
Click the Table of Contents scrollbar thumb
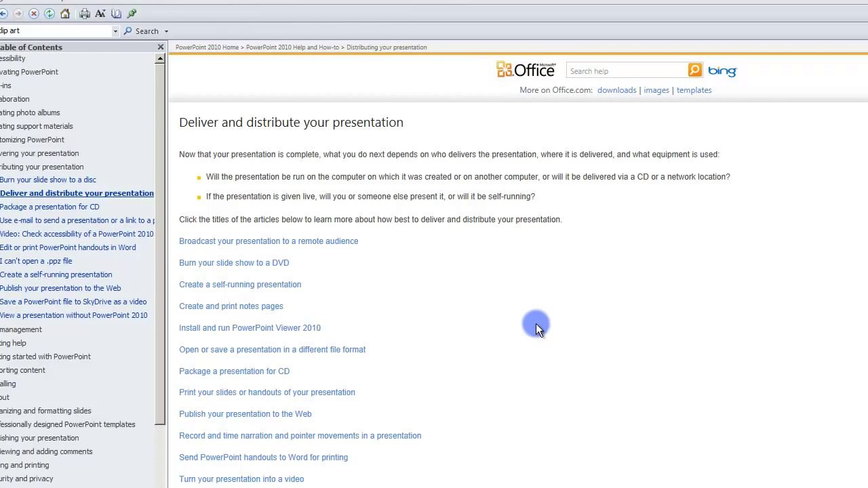160,244
